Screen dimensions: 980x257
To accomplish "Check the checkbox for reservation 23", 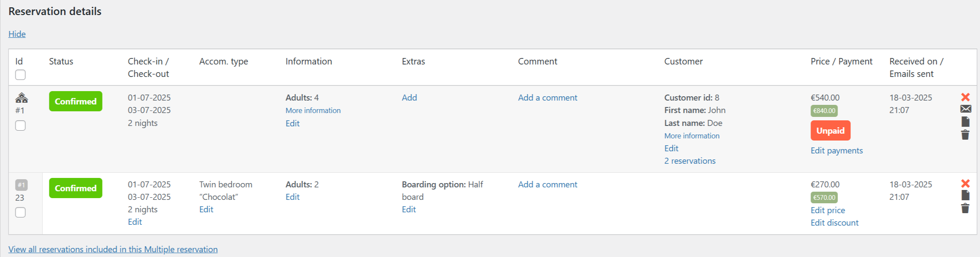I will 20,212.
